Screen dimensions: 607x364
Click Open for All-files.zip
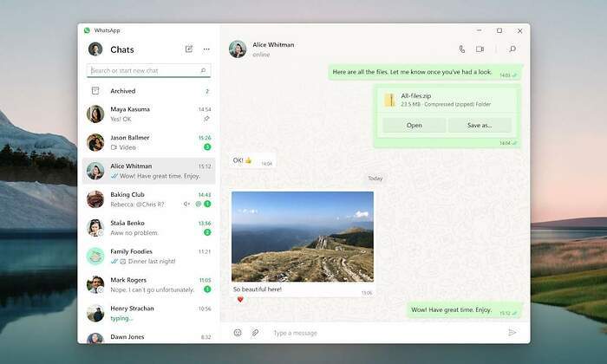coord(414,125)
